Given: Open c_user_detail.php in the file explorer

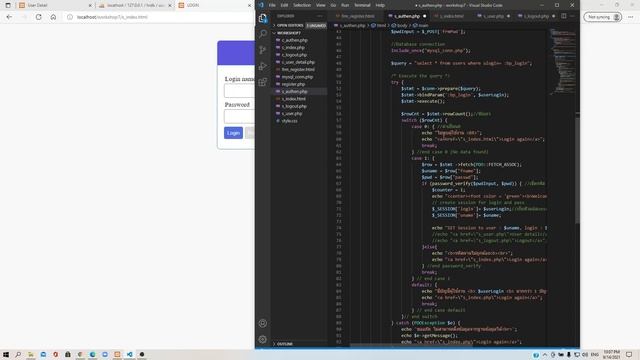Looking at the screenshot, I should (299, 62).
